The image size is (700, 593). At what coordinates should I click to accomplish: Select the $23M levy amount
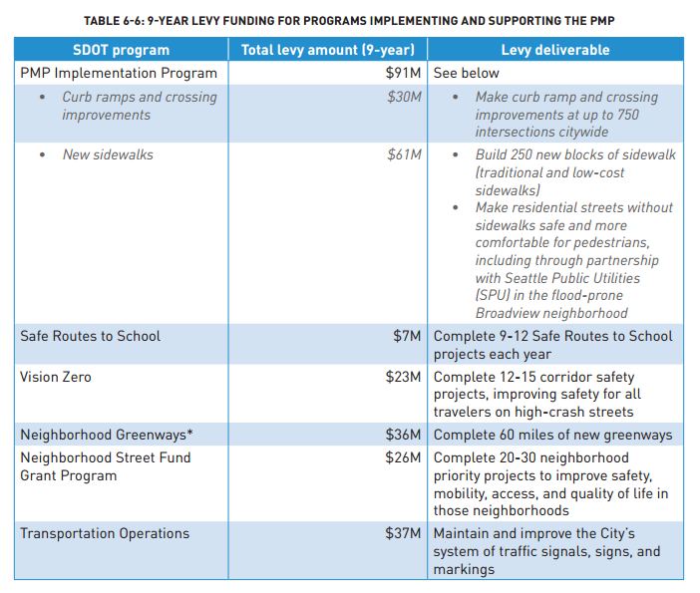405,378
